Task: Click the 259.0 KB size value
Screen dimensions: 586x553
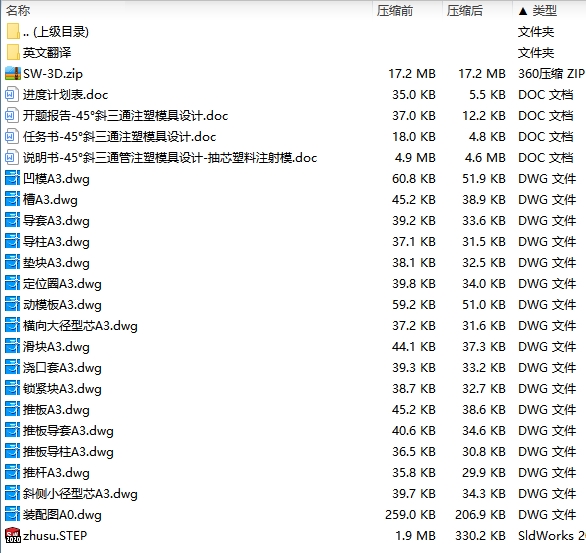Action: 410,515
